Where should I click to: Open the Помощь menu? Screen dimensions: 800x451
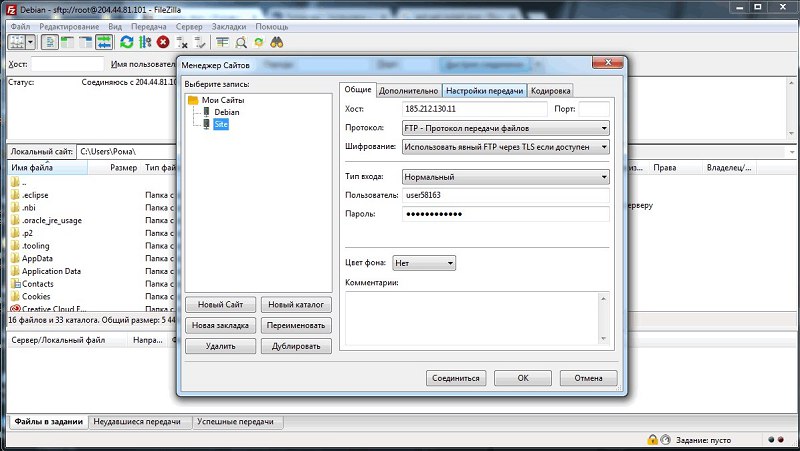pyautogui.click(x=271, y=27)
